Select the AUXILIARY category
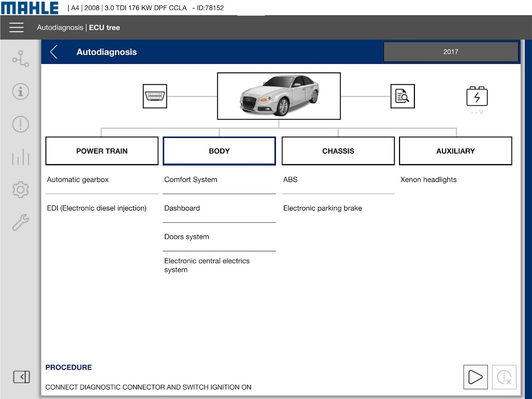Image resolution: width=532 pixels, height=399 pixels. [x=455, y=151]
